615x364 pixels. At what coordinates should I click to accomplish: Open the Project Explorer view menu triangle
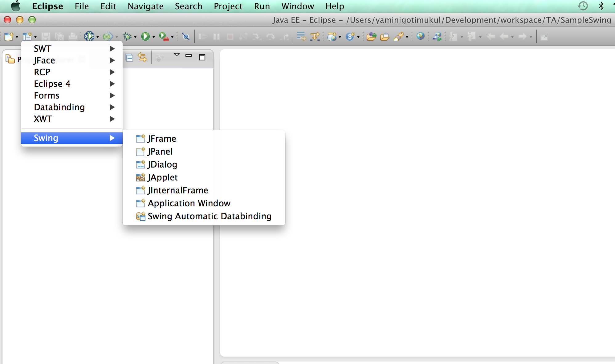coord(177,55)
